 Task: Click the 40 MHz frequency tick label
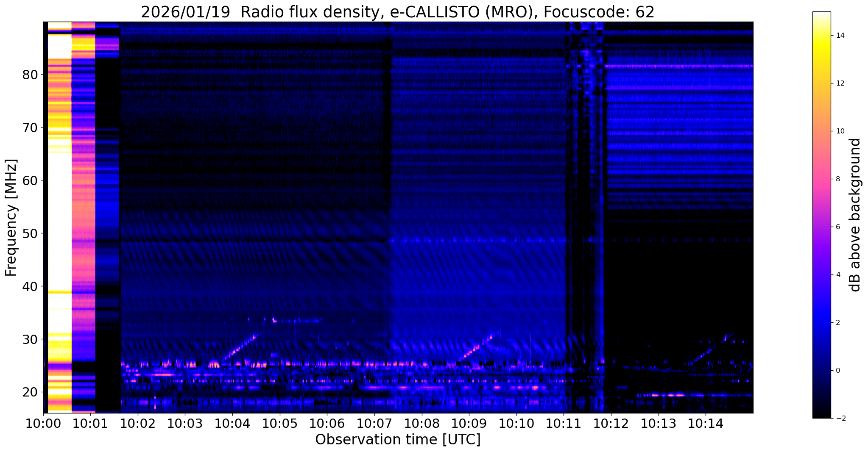30,286
